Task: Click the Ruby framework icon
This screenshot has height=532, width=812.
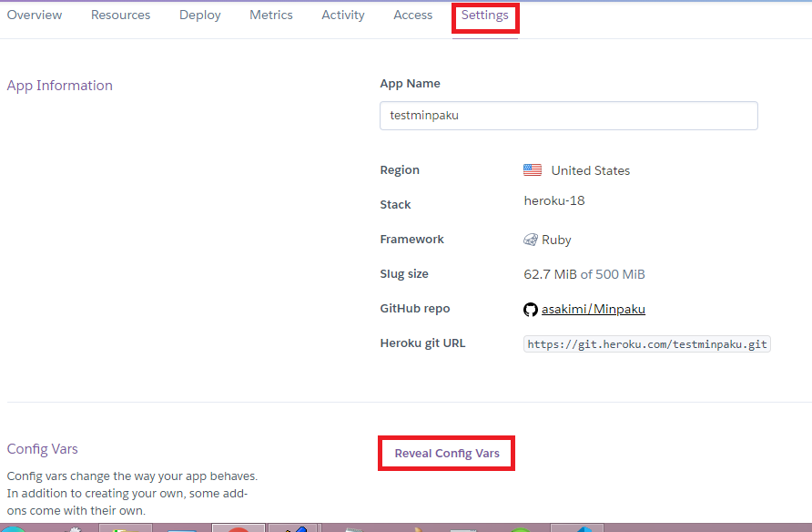Action: coord(531,240)
